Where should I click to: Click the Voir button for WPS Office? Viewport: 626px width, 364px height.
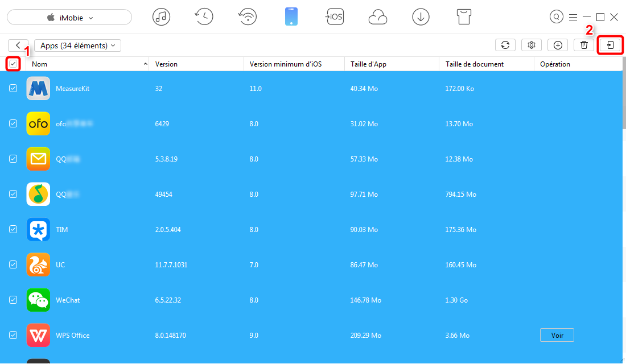pyautogui.click(x=557, y=335)
